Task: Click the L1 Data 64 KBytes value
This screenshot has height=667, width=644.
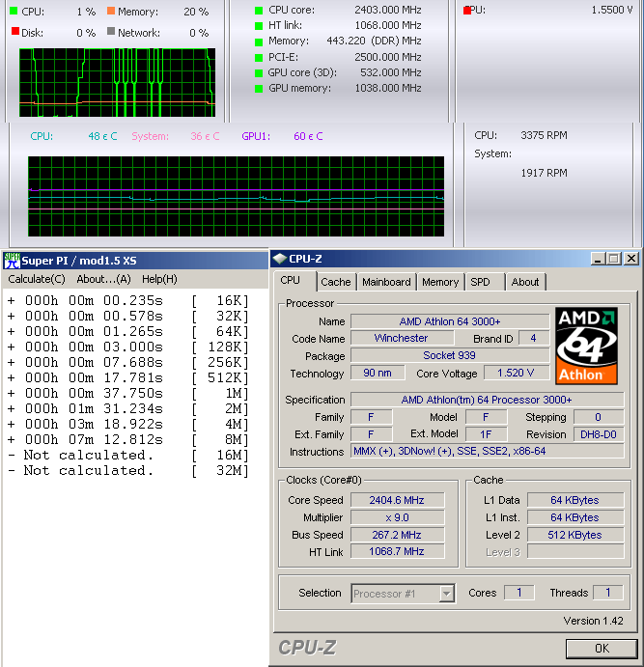Action: tap(575, 500)
